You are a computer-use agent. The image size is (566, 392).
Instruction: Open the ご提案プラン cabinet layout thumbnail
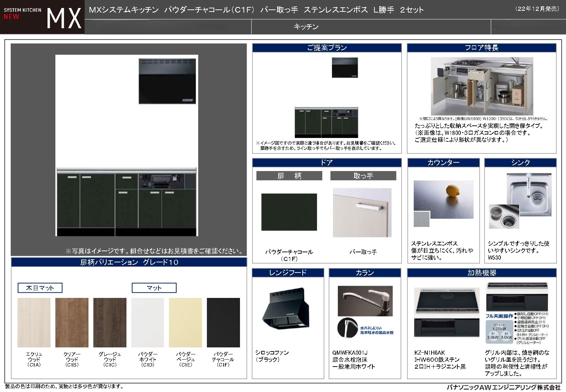pyautogui.click(x=326, y=122)
